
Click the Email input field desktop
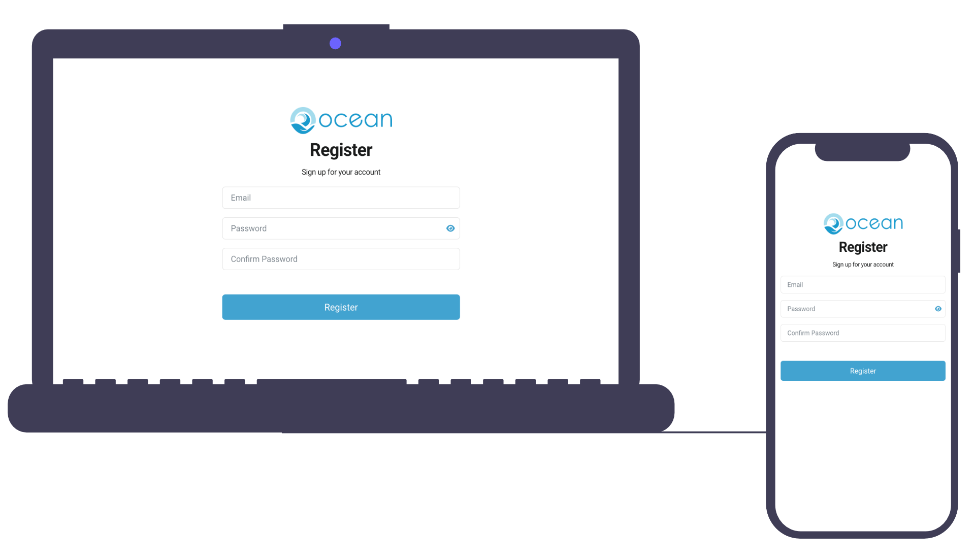pyautogui.click(x=340, y=197)
